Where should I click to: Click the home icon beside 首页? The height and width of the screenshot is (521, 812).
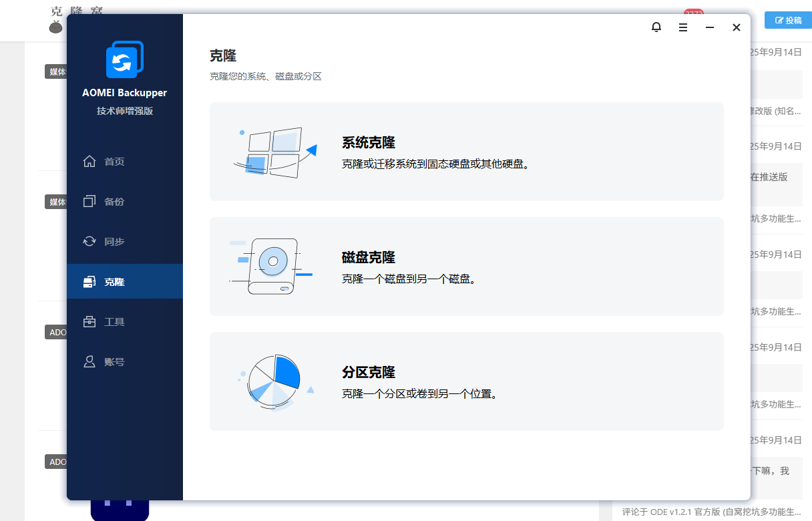[89, 162]
